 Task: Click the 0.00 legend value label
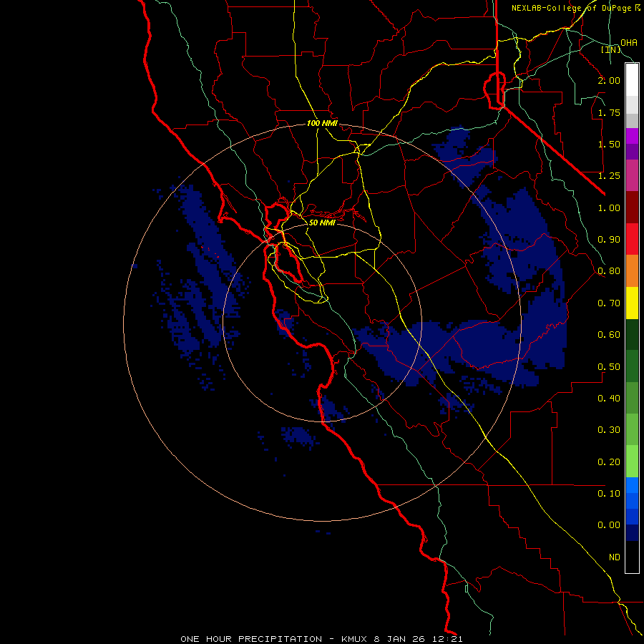(x=609, y=525)
